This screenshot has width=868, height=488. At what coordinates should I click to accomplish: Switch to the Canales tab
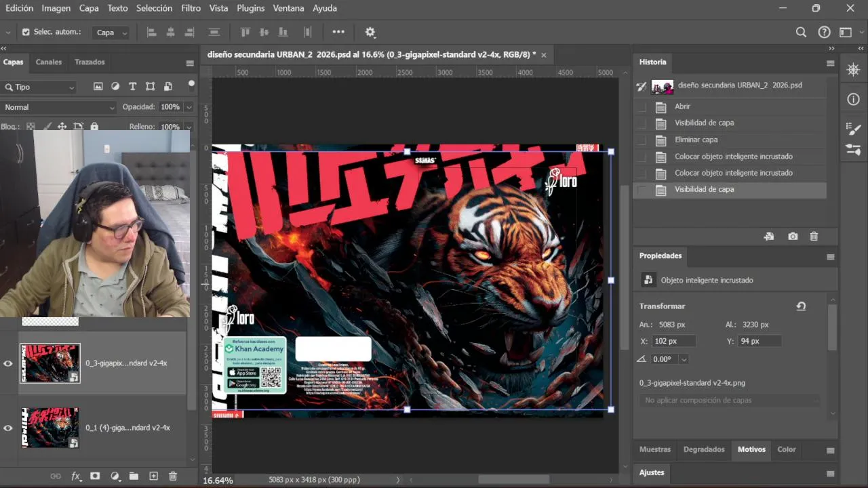click(49, 62)
